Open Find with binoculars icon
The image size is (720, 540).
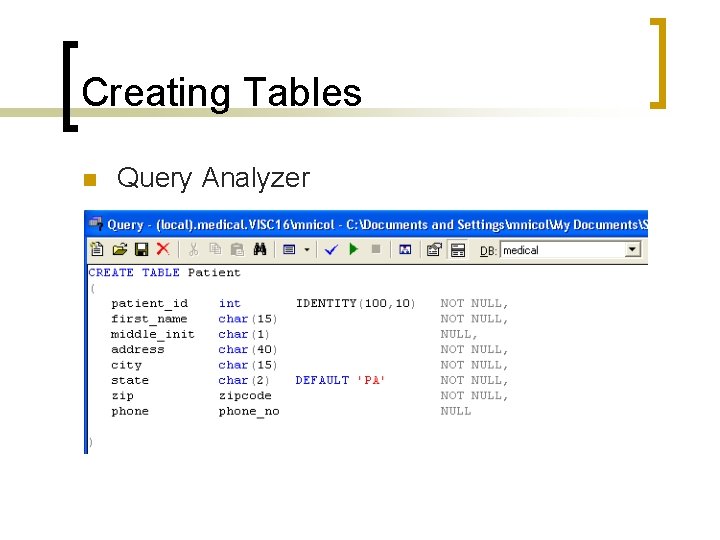(x=259, y=249)
